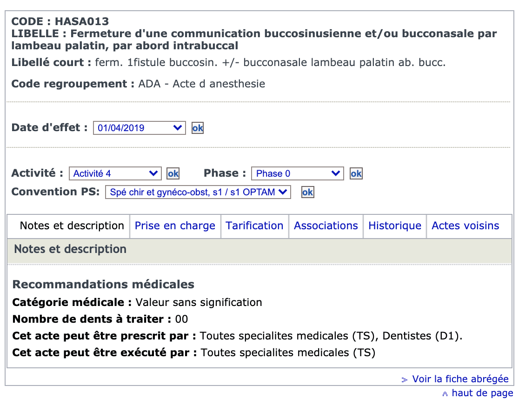Click the CODE : HASA013 heading text

click(60, 21)
